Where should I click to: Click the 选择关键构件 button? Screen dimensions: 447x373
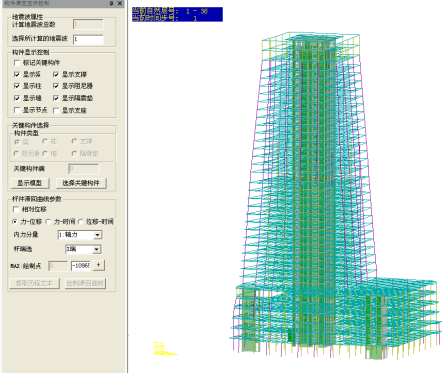pos(81,183)
